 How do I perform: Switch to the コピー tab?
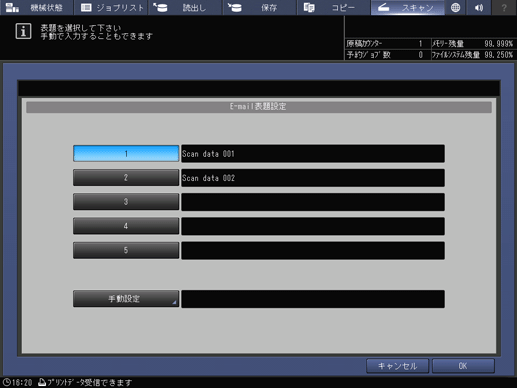[334, 7]
